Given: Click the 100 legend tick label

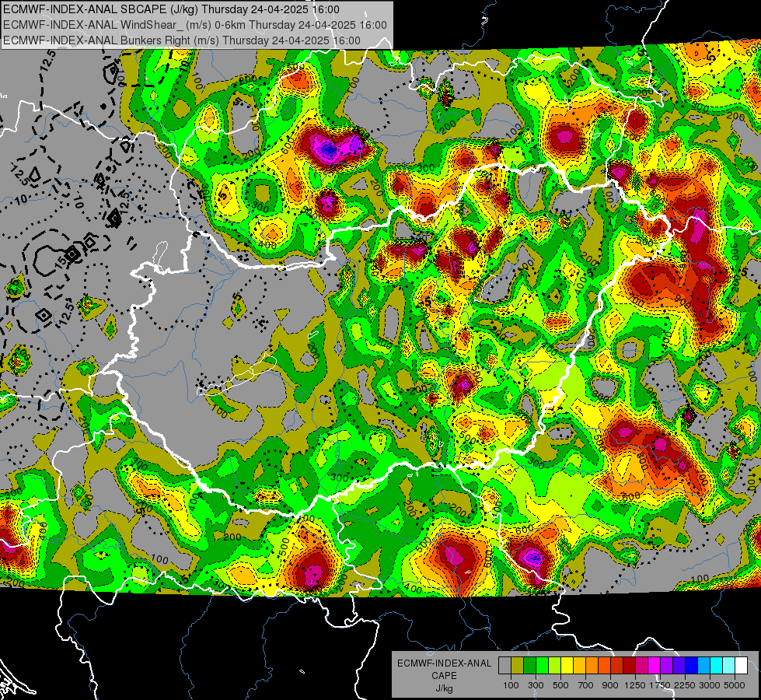Looking at the screenshot, I should click(x=511, y=685).
